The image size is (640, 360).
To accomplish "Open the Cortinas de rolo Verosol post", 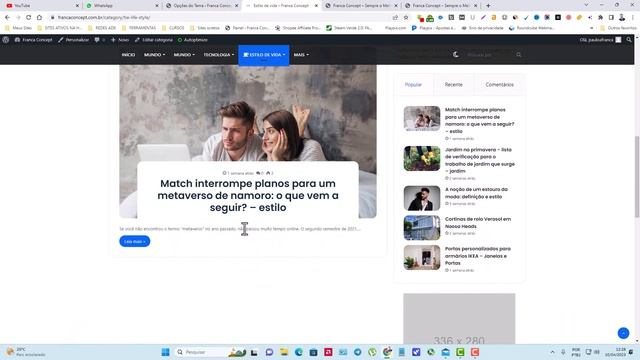I will (x=478, y=222).
